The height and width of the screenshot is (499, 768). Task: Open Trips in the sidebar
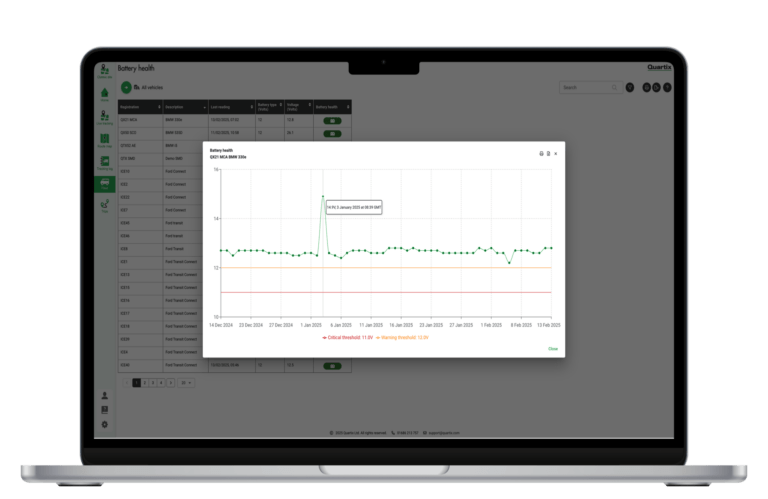point(104,206)
